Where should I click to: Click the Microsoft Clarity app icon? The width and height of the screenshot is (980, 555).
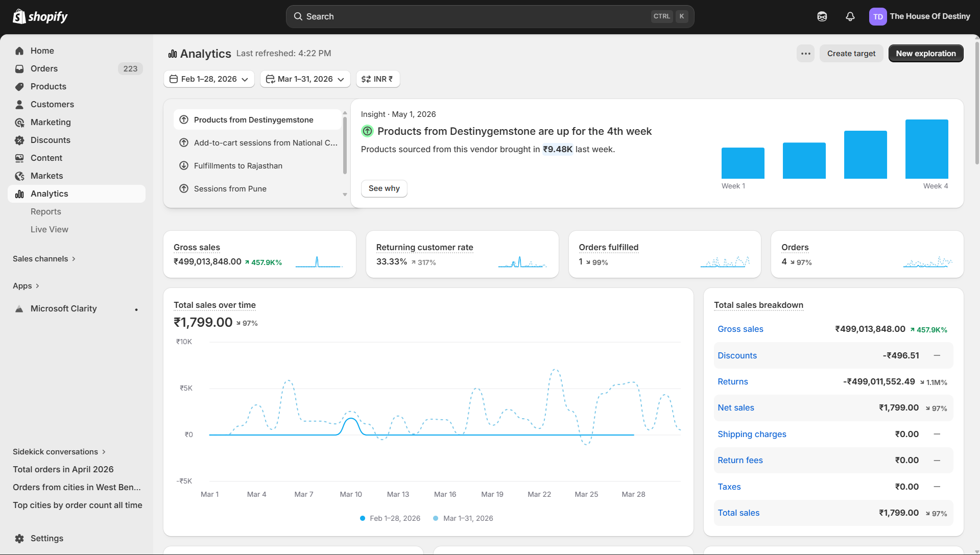(19, 308)
